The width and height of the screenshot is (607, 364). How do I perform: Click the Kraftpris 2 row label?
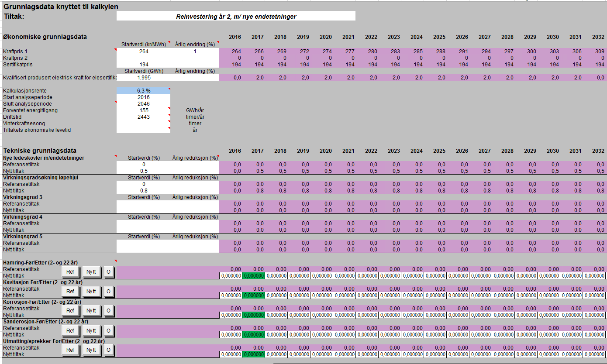[15, 58]
